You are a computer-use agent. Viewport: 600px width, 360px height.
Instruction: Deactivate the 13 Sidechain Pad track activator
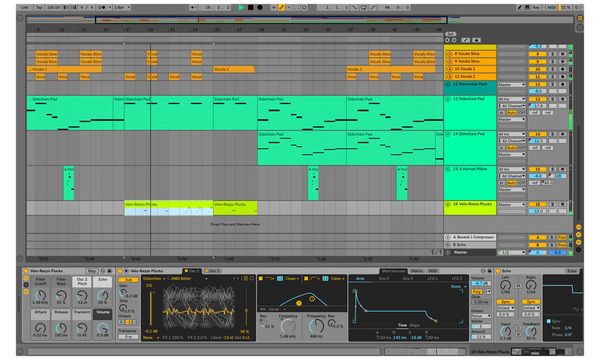point(537,99)
